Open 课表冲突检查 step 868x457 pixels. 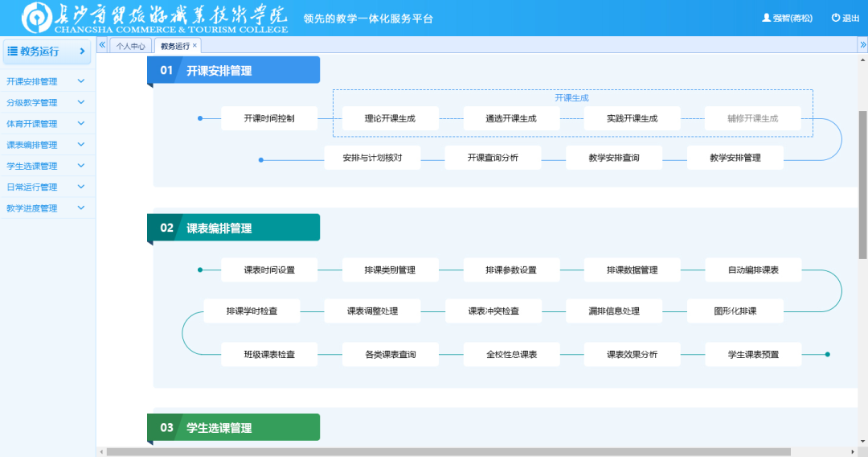coord(493,311)
